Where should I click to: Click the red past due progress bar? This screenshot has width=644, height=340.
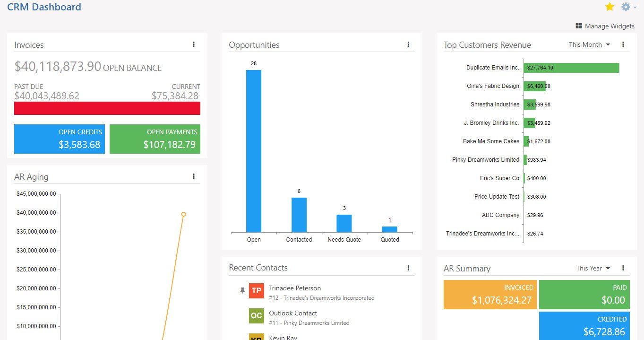coord(107,108)
